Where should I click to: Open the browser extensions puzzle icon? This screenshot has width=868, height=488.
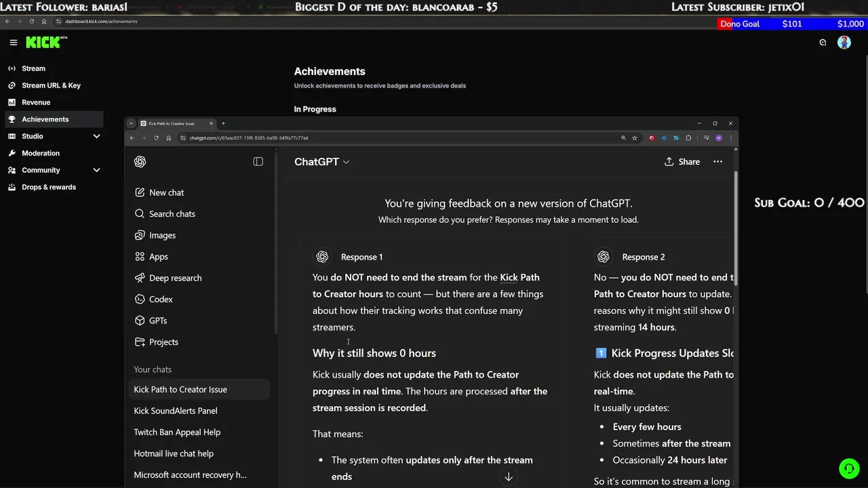[688, 138]
